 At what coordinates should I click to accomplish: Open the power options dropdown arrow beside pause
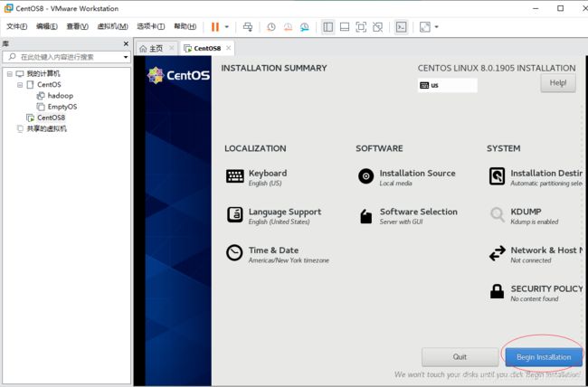click(x=226, y=27)
